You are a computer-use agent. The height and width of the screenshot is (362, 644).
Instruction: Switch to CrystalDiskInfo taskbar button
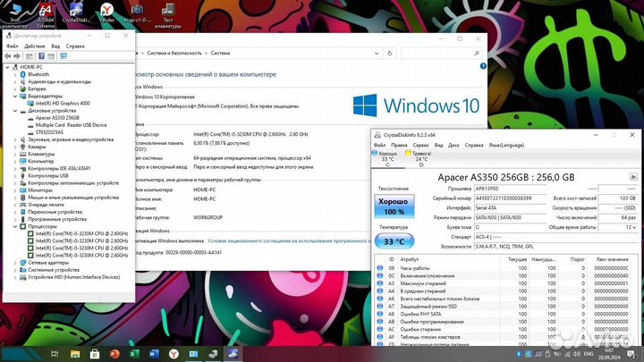coord(233,354)
